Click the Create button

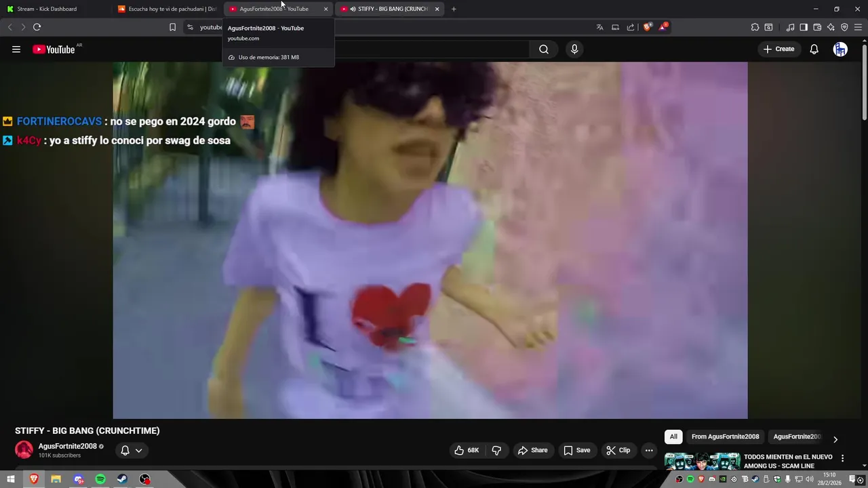778,49
